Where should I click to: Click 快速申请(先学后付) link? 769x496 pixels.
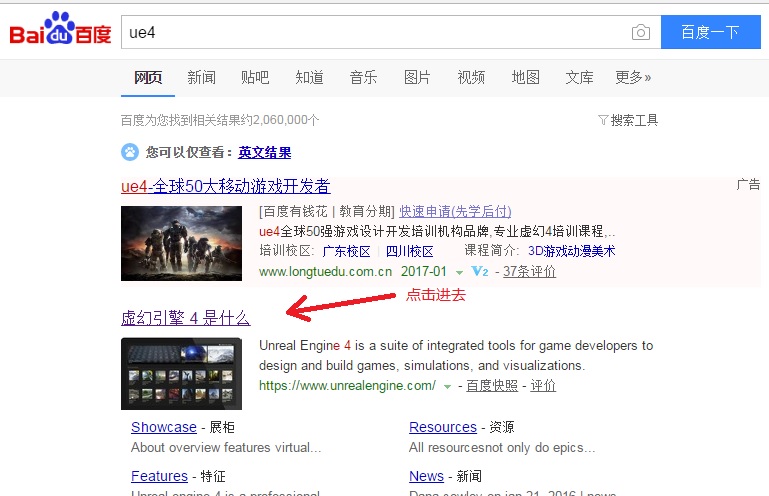pyautogui.click(x=455, y=211)
